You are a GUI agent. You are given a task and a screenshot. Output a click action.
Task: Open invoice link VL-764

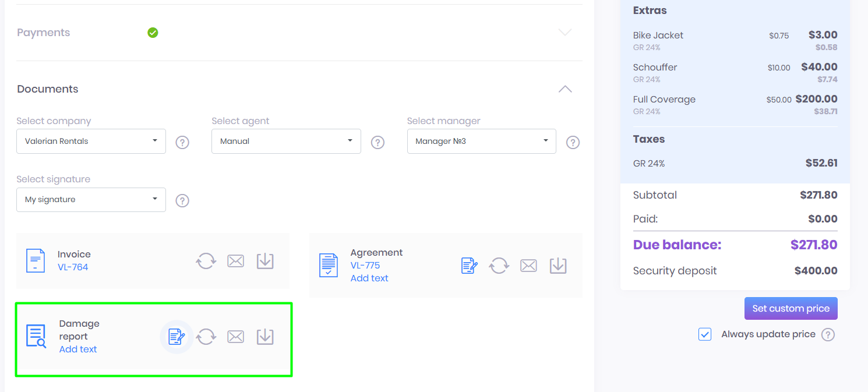click(73, 267)
